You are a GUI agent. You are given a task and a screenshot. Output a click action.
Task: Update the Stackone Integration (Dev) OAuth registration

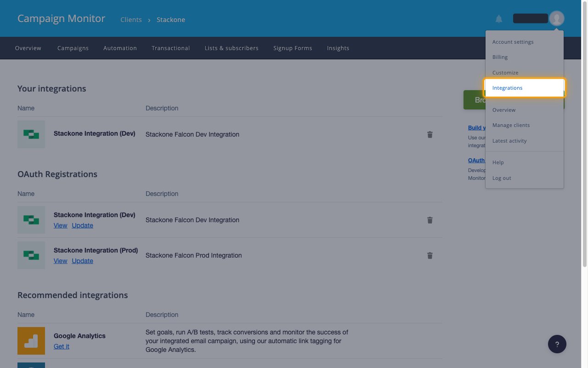tap(82, 225)
